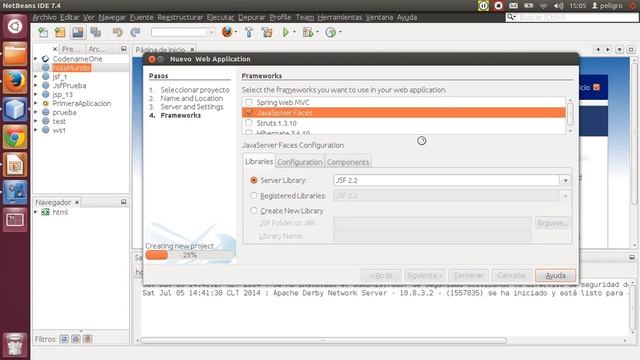
Task: Click the Siguiente button
Action: pyautogui.click(x=424, y=276)
